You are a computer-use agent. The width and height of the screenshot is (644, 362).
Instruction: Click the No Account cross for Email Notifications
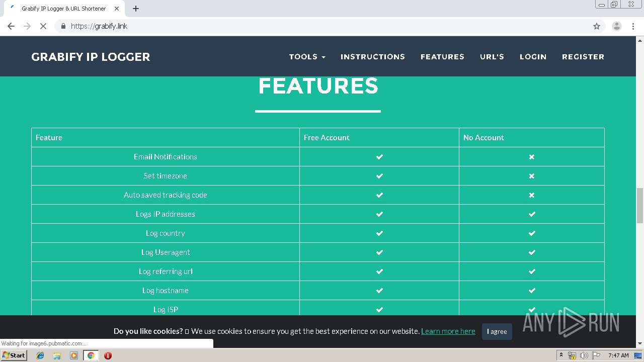pyautogui.click(x=532, y=157)
